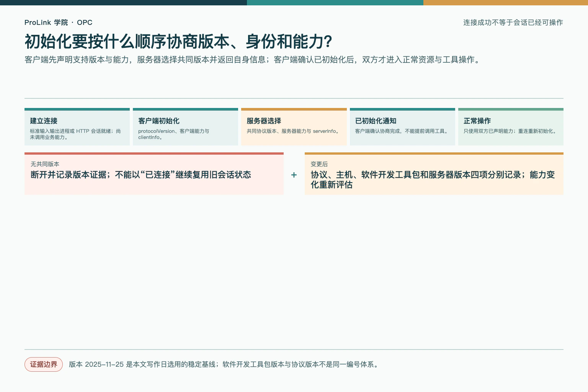Click text 标准输入输出进程或 HTTP 会话就绪

click(x=75, y=134)
